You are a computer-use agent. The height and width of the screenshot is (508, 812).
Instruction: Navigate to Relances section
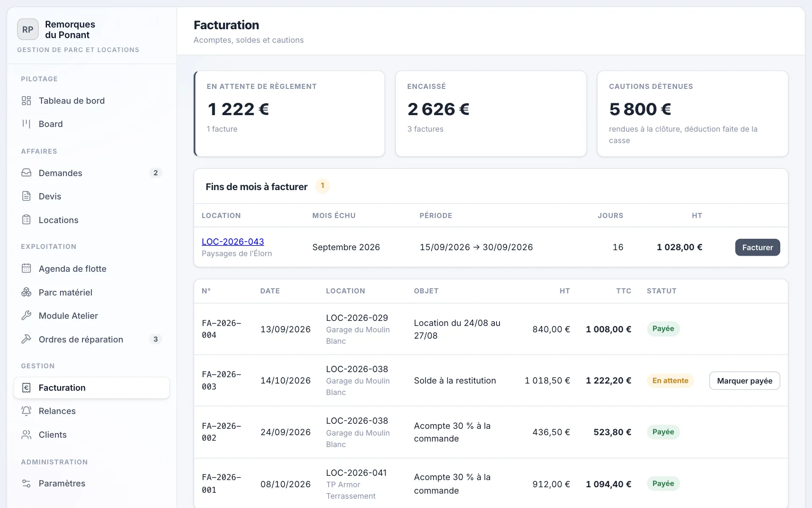(x=92, y=411)
